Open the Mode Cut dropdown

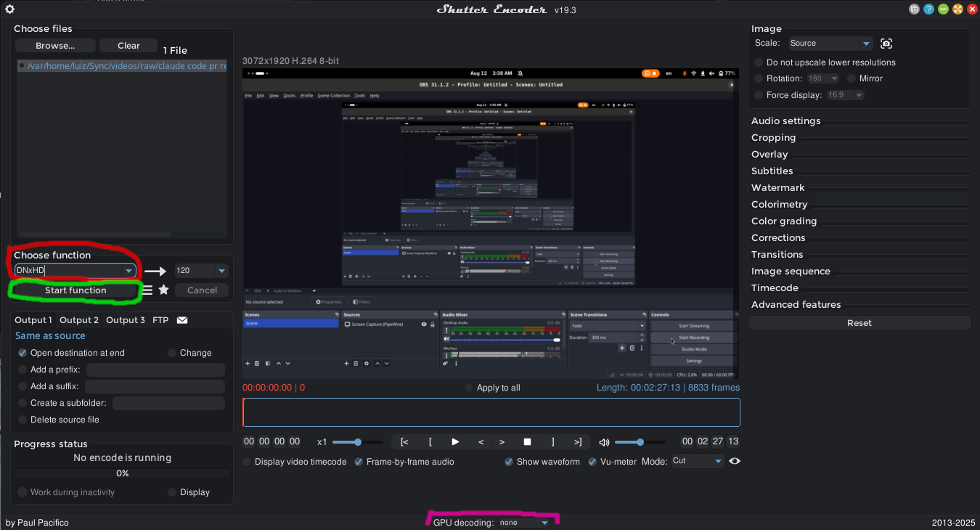point(698,461)
